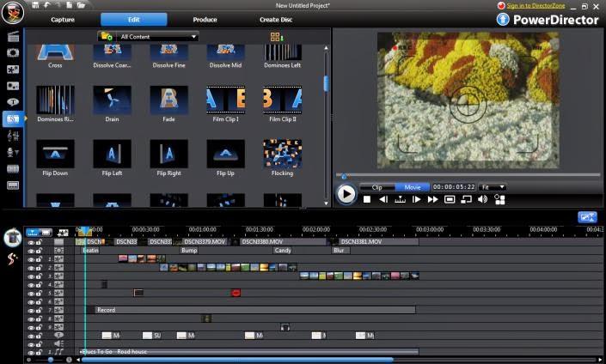Image resolution: width=606 pixels, height=364 pixels.
Task: Switch to the Capture tab
Action: tap(63, 19)
